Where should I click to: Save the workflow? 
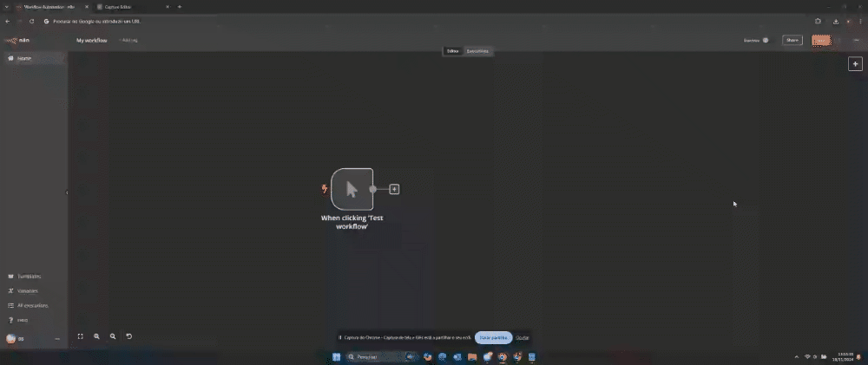point(821,40)
